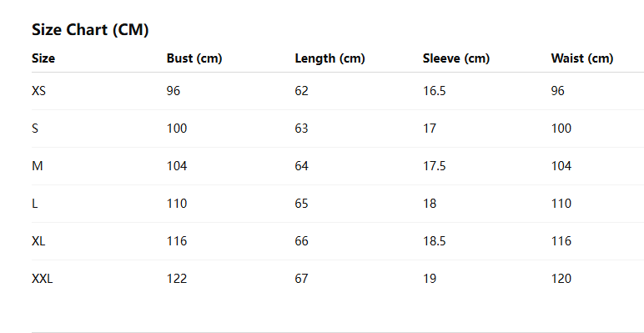
Task: Click the M sleeve value 17.5
Action: coord(434,166)
